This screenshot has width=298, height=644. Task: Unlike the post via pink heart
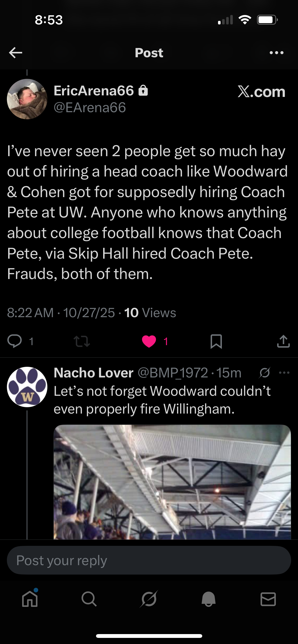click(149, 341)
